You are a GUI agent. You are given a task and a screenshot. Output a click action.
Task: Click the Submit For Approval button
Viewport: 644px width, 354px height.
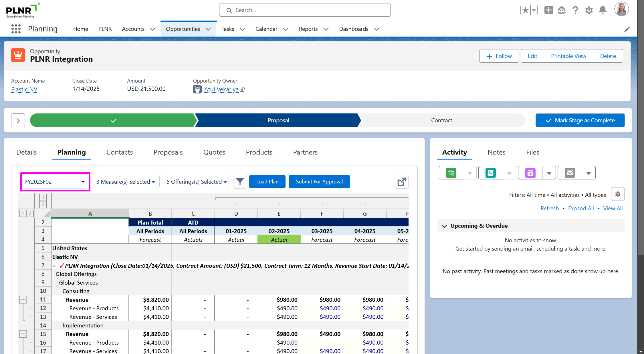coord(319,182)
